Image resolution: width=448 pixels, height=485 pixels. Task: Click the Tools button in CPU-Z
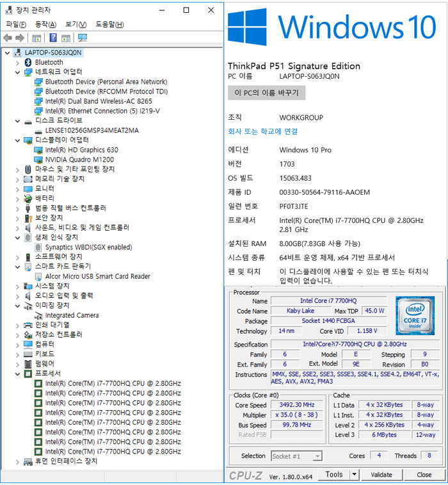click(x=334, y=474)
